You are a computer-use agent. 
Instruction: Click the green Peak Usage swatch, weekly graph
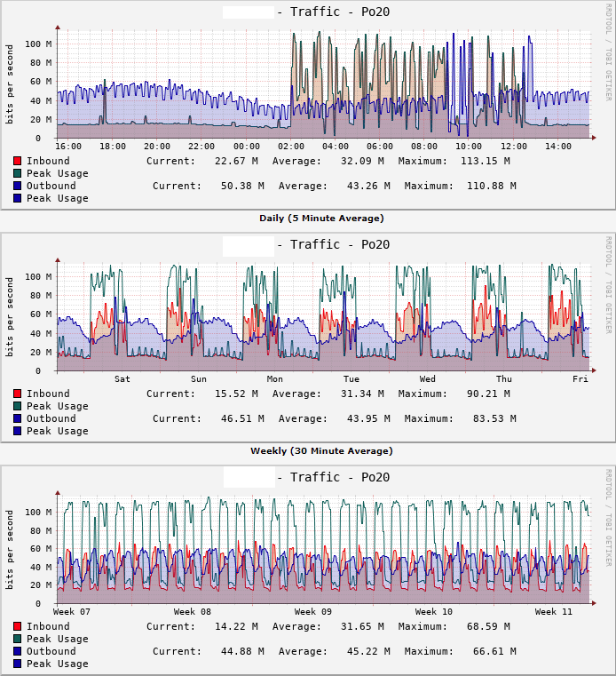pos(17,406)
